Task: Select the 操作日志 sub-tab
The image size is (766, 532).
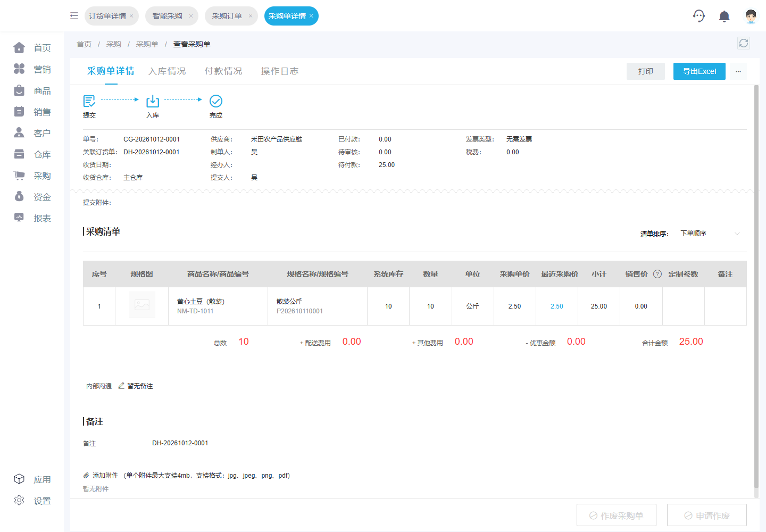Action: point(280,71)
